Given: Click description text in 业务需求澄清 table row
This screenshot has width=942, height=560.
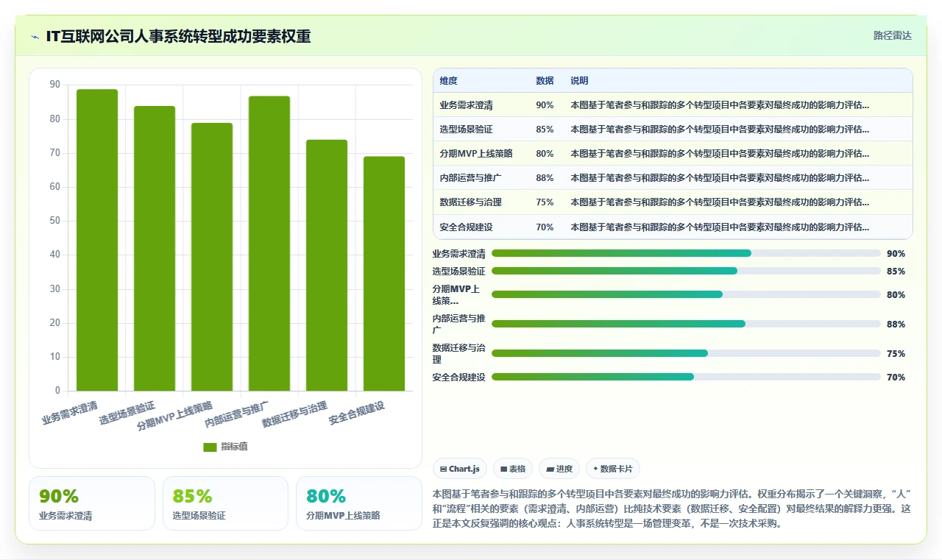Looking at the screenshot, I should coord(720,105).
